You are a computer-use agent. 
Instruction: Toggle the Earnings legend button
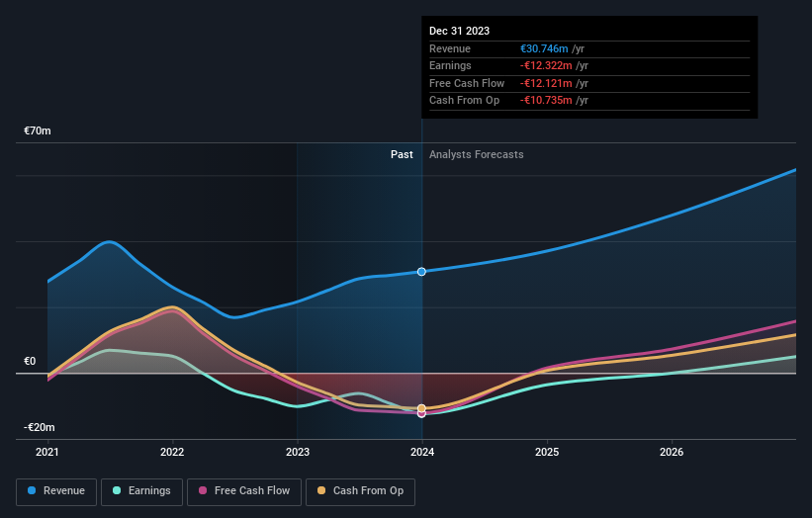141,491
